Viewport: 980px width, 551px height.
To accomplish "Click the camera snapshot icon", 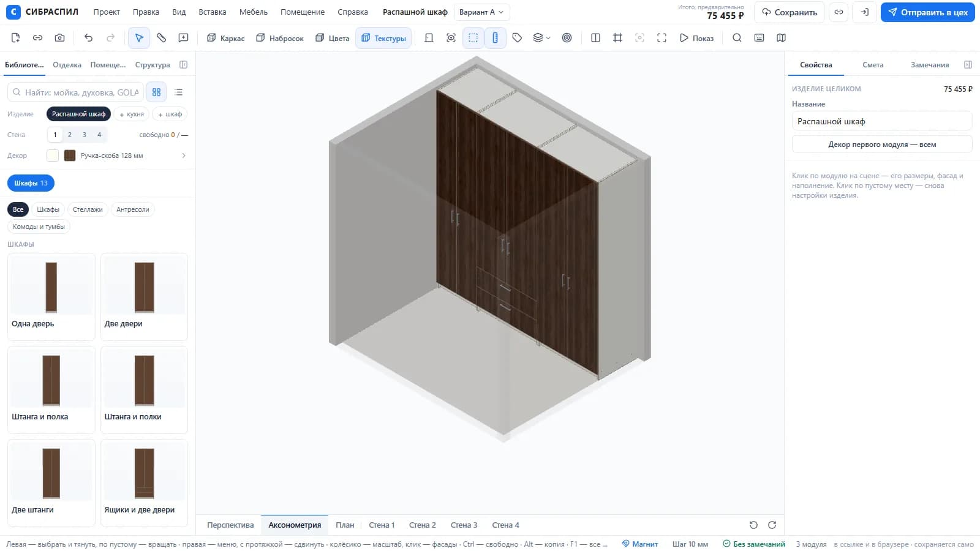I will point(59,38).
